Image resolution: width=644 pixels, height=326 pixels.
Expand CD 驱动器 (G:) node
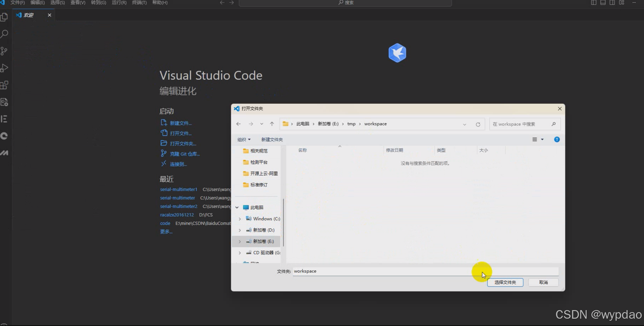240,253
